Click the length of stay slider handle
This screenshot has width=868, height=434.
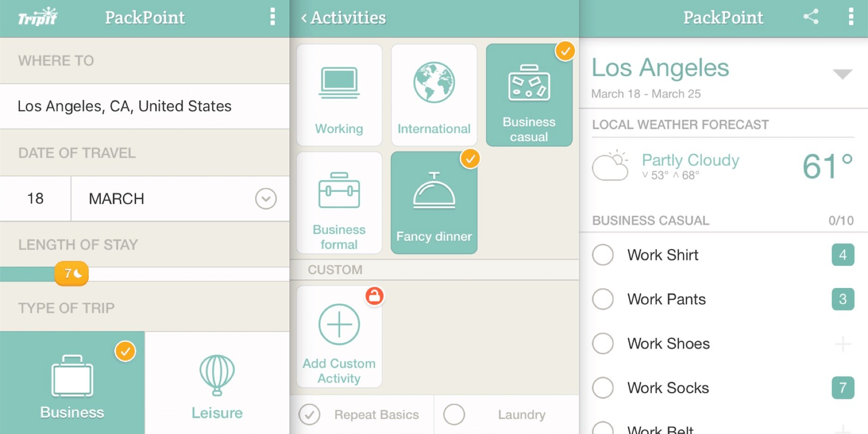click(x=72, y=274)
